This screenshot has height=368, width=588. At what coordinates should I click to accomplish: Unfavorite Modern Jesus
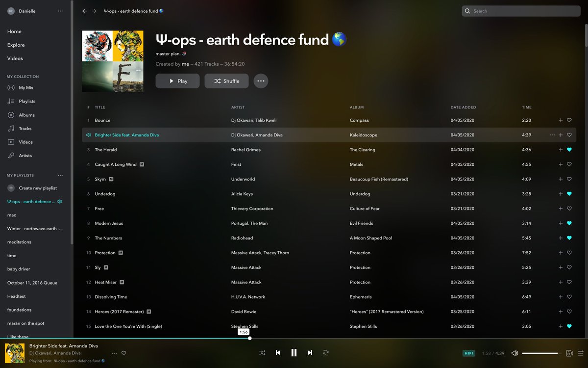tap(569, 223)
